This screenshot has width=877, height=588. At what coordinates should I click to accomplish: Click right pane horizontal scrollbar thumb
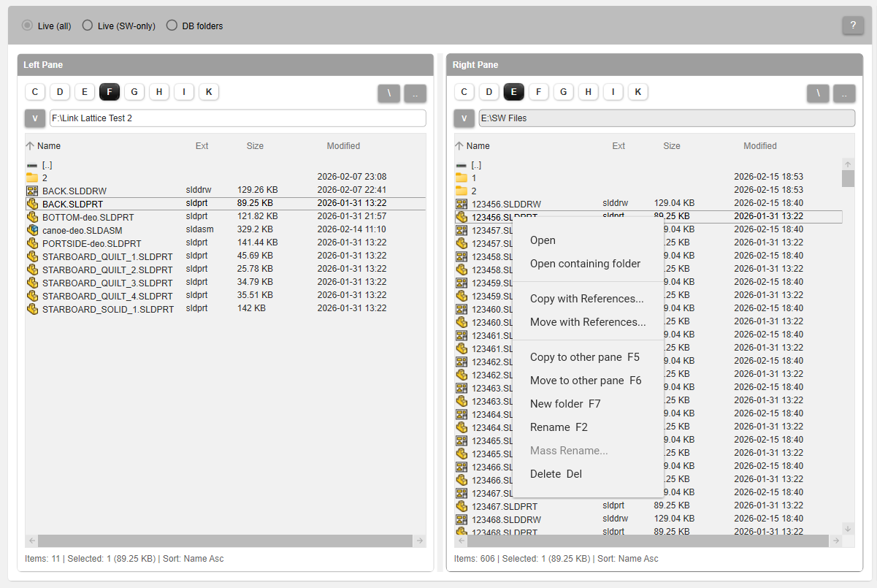(x=648, y=541)
